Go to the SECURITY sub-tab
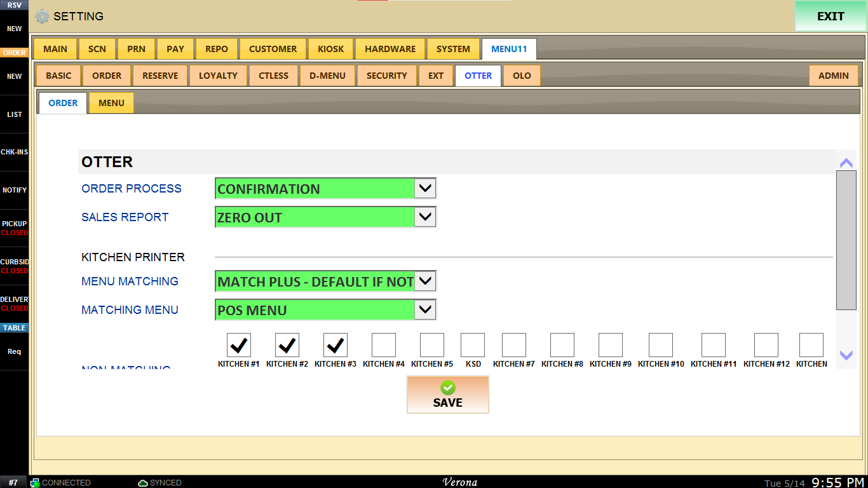Screen dimensions: 868x488 [386, 76]
